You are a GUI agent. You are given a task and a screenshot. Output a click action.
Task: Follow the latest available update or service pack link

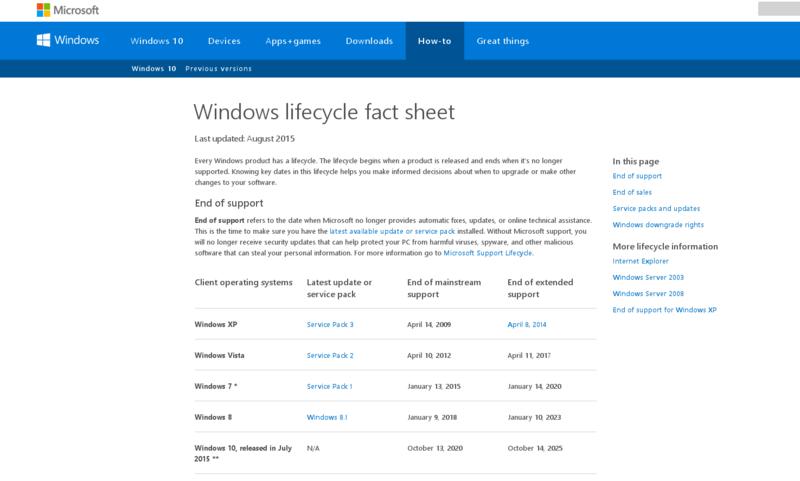tap(392, 231)
